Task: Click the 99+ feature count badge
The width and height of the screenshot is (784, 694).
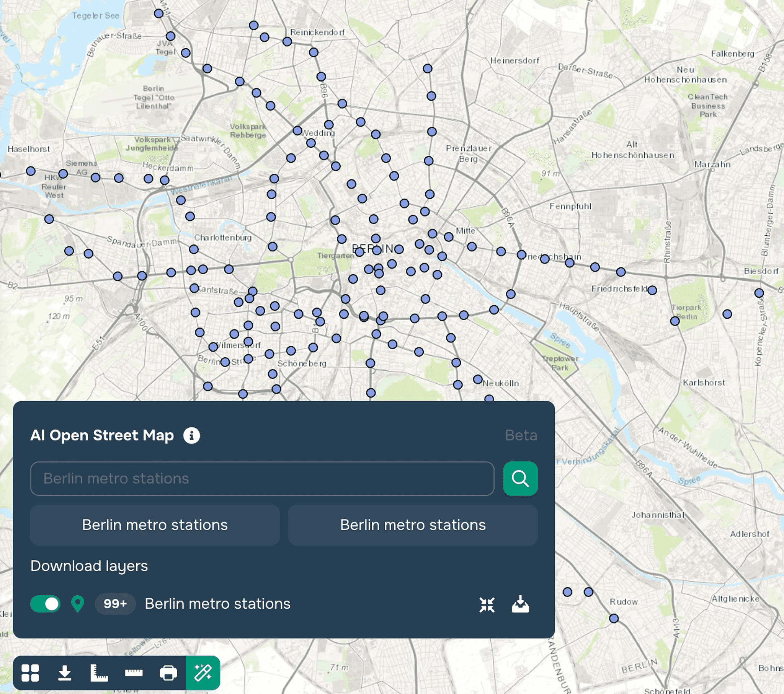Action: [x=115, y=604]
